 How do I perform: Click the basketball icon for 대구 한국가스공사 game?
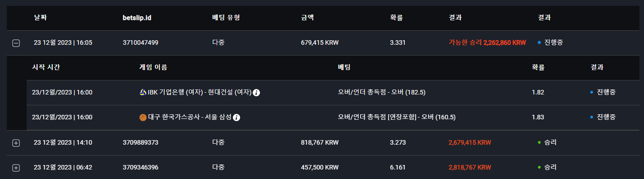143,118
